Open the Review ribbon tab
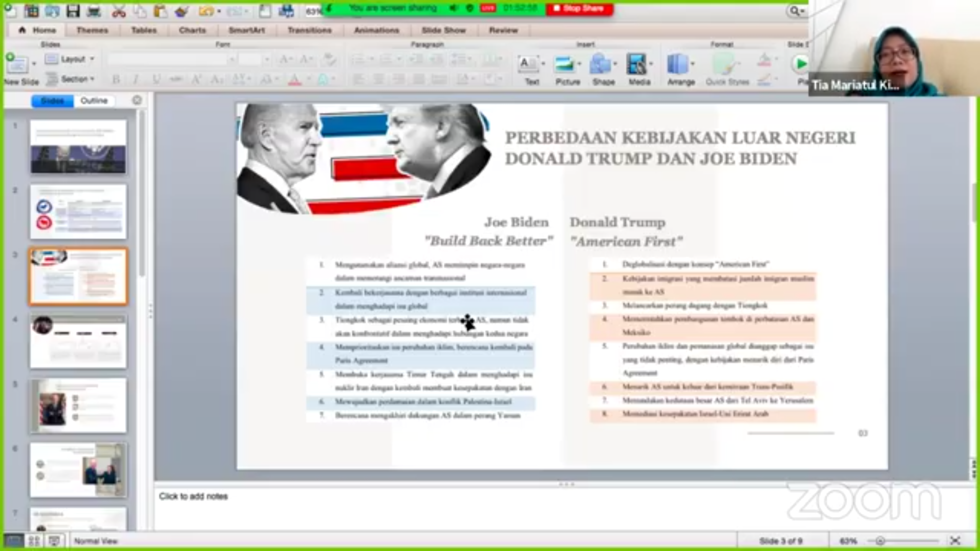The image size is (980, 551). (x=503, y=30)
